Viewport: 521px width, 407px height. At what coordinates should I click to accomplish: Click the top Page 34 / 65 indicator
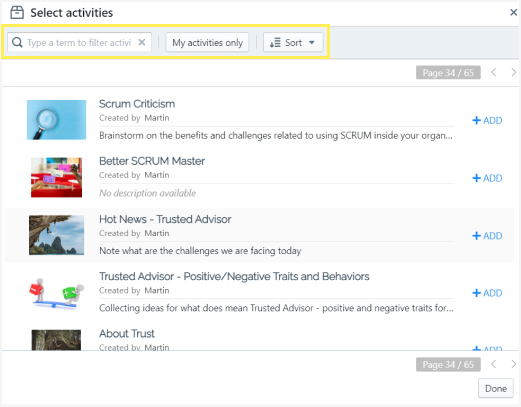[x=448, y=72]
